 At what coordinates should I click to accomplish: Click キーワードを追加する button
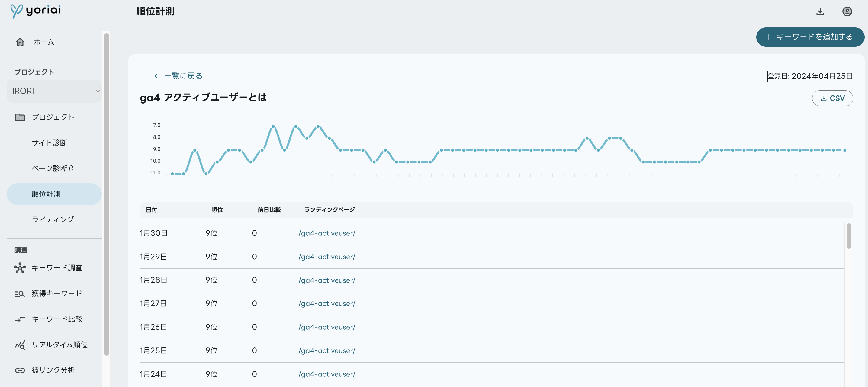click(810, 37)
